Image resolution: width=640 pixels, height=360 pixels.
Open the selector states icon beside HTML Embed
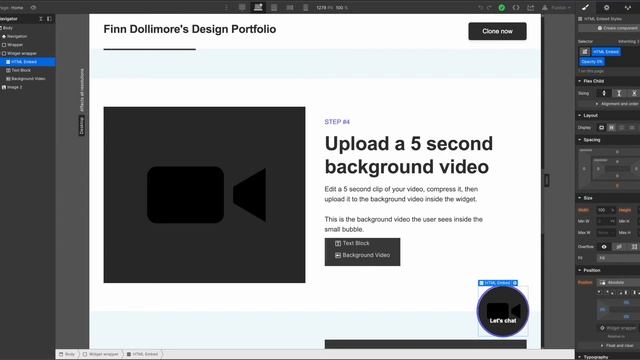pos(584,52)
